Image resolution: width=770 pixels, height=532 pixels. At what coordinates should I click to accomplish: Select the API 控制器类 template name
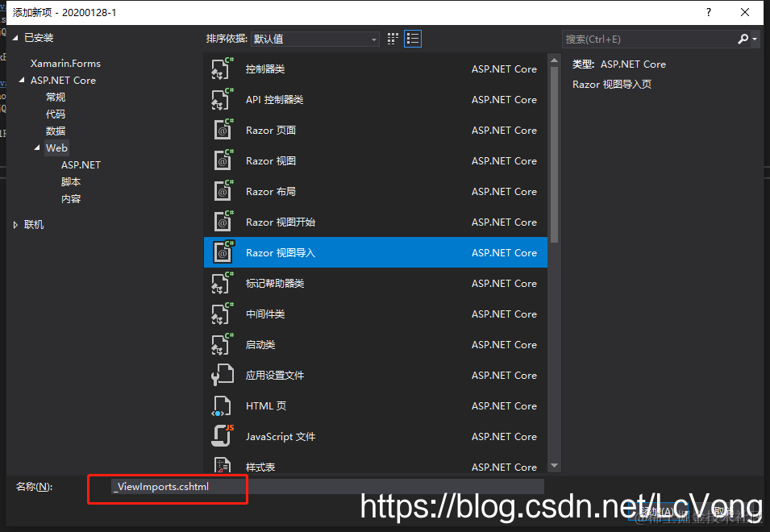click(274, 100)
